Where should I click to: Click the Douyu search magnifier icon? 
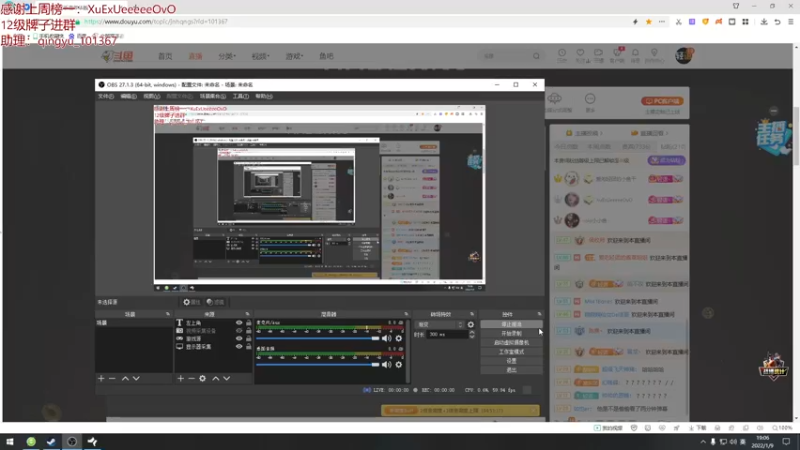(536, 56)
